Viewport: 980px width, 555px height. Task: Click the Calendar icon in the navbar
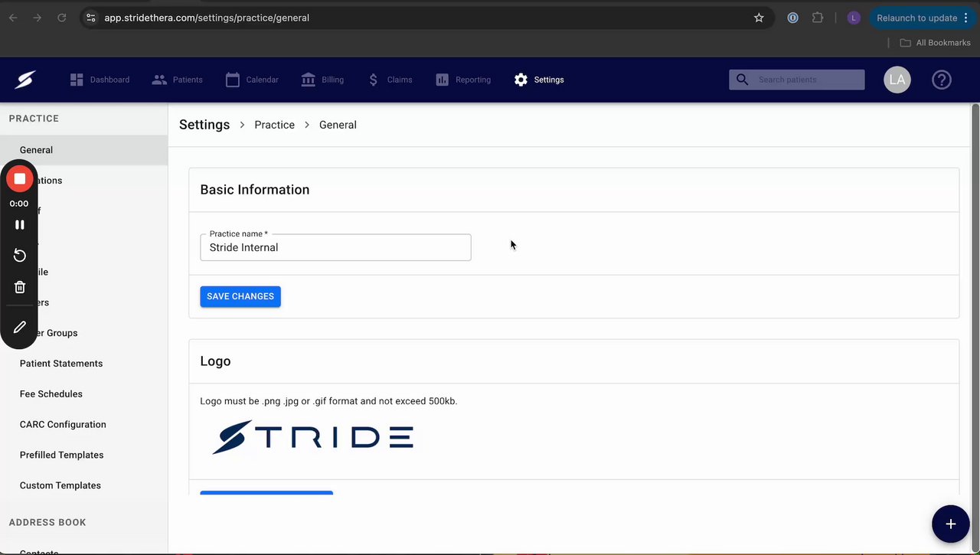click(x=233, y=80)
